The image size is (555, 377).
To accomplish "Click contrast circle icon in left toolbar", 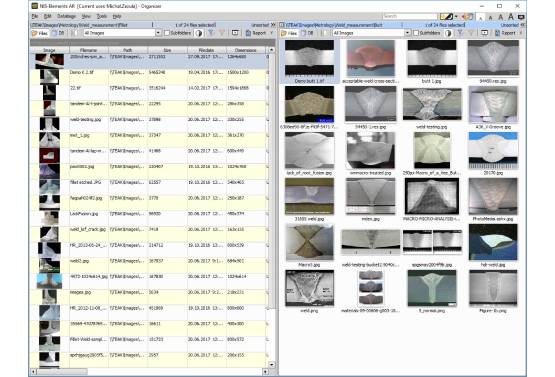I will point(199,33).
